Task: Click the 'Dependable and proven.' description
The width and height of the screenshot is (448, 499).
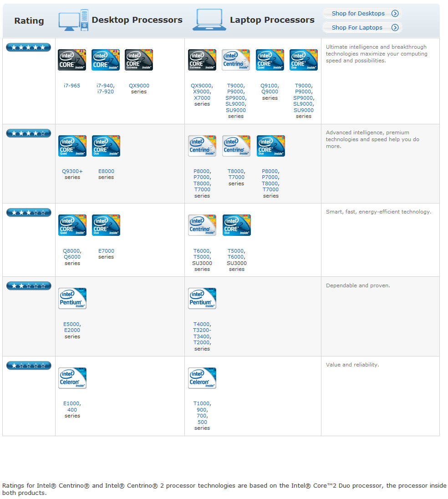Action: tap(358, 285)
